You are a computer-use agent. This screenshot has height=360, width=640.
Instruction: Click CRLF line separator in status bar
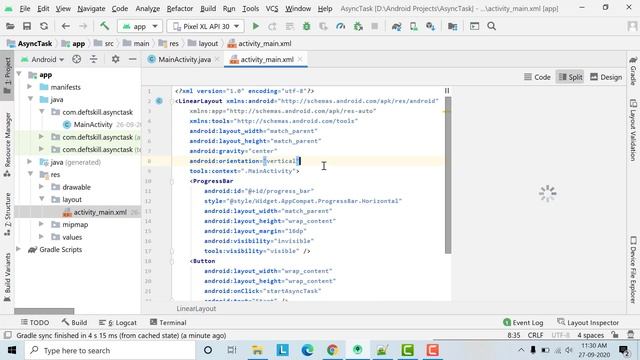(x=535, y=335)
